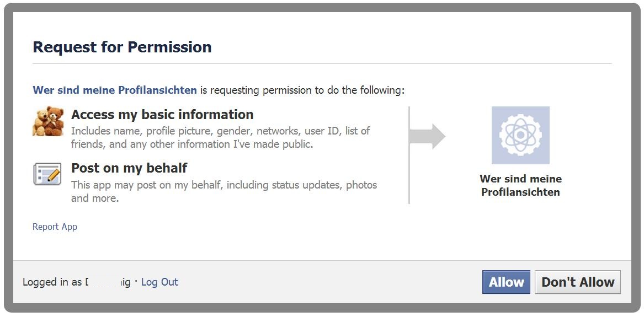Image resolution: width=644 pixels, height=317 pixels.
Task: Select the Post on my behalf heading
Action: tap(129, 168)
